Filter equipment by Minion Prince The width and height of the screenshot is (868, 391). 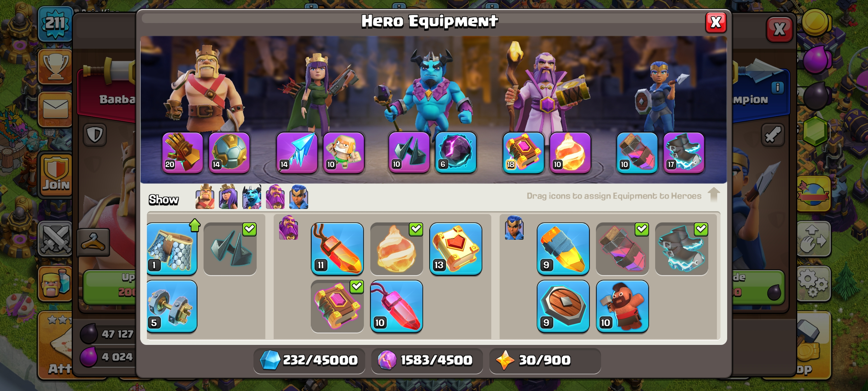click(252, 197)
